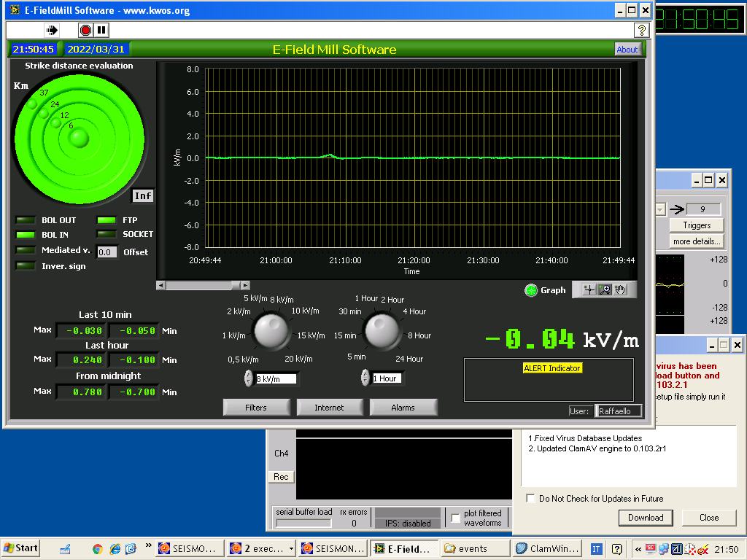Open the Filters settings
The width and height of the screenshot is (747, 560).
click(256, 408)
